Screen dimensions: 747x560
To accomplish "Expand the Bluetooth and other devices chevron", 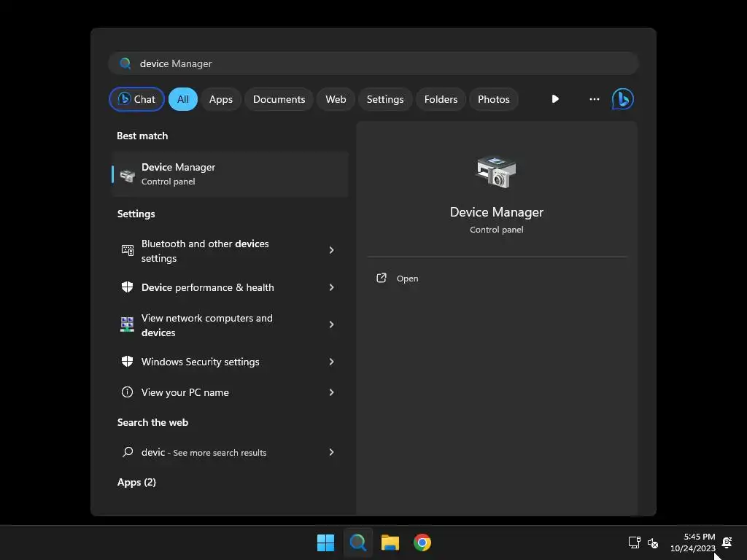I will 332,250.
